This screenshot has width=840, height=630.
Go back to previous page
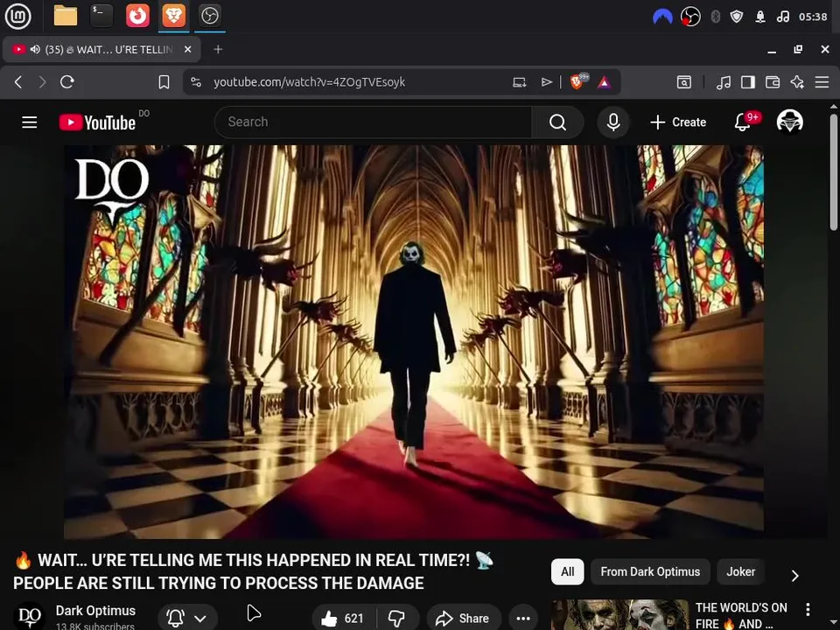tap(18, 82)
